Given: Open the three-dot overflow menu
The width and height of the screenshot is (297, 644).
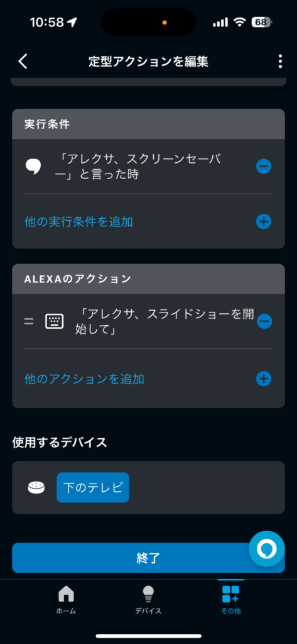Looking at the screenshot, I should click(x=280, y=61).
